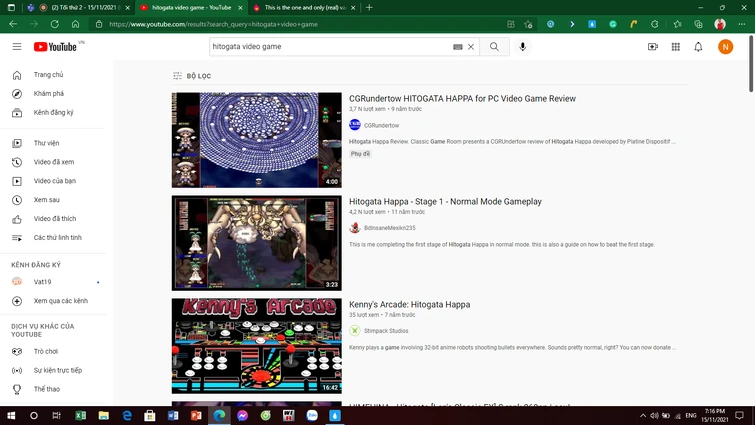755x425 pixels.
Task: Open Thư viện in sidebar
Action: (46, 143)
